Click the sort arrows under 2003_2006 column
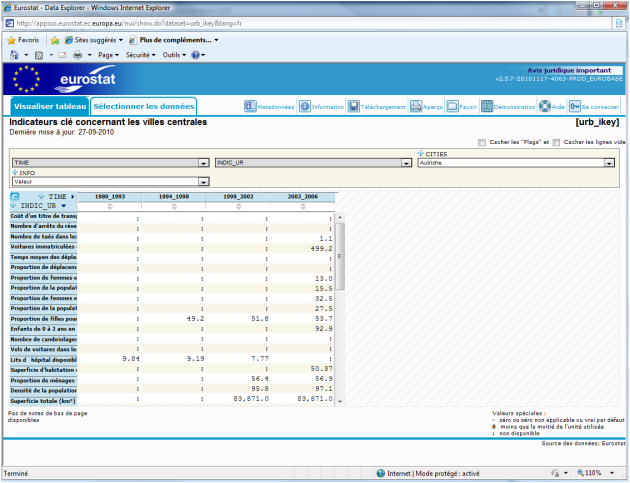The image size is (630, 483). coord(303,206)
